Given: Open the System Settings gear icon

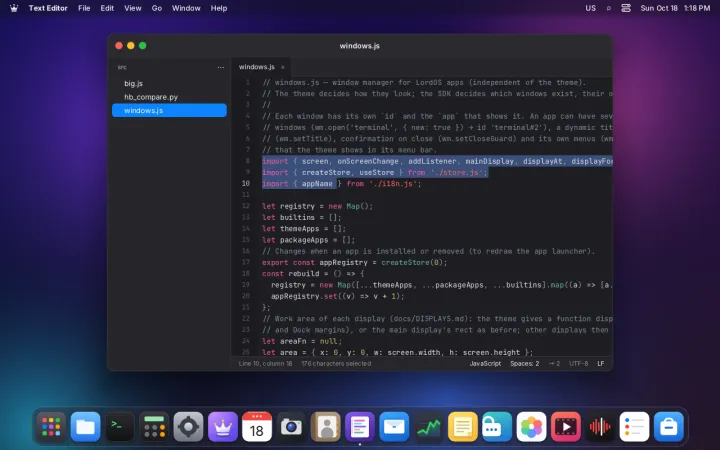Looking at the screenshot, I should 188,427.
